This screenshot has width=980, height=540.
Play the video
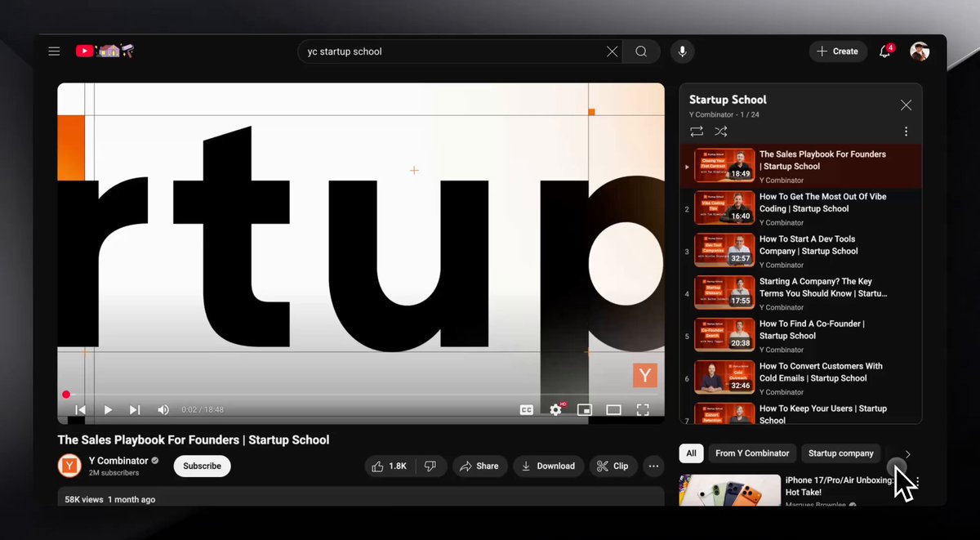pos(108,410)
